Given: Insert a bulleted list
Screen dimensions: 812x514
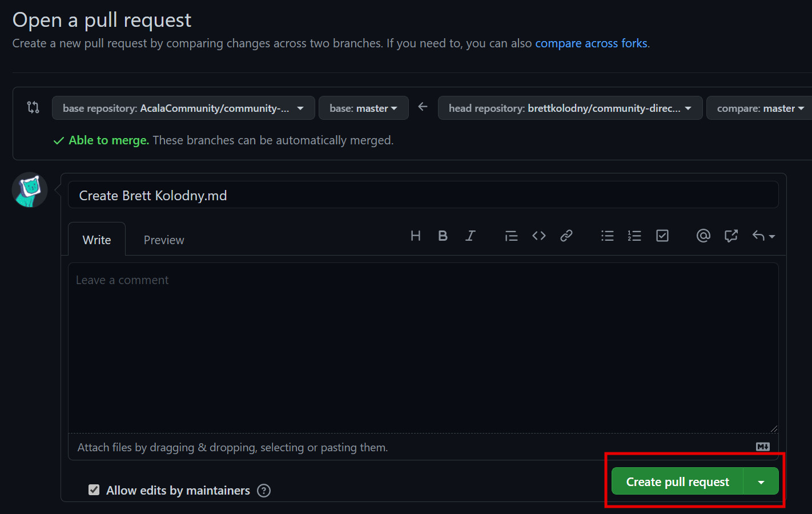Looking at the screenshot, I should click(x=607, y=236).
